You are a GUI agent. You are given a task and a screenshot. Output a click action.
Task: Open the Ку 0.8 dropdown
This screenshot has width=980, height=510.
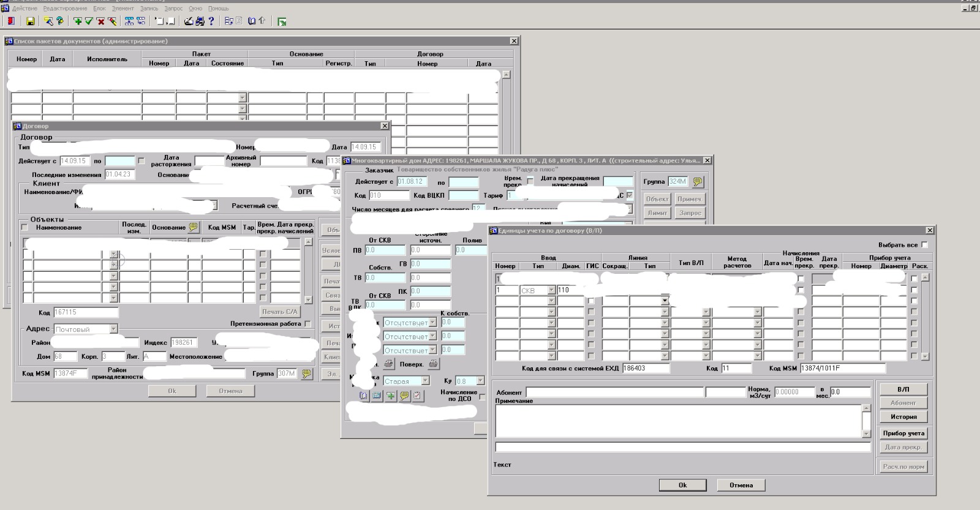pyautogui.click(x=480, y=381)
